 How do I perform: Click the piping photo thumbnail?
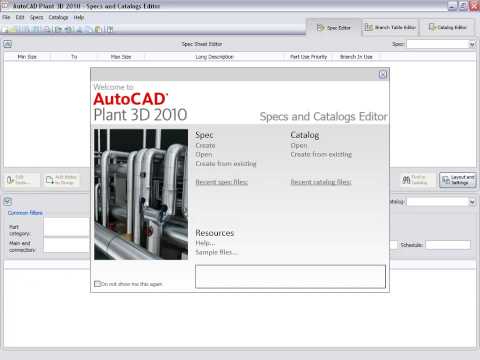141,194
